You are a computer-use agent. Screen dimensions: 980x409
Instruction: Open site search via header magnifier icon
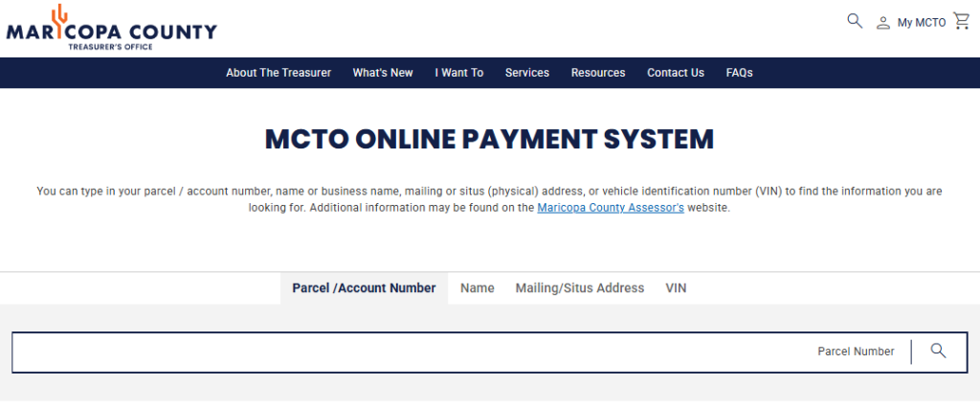(855, 21)
